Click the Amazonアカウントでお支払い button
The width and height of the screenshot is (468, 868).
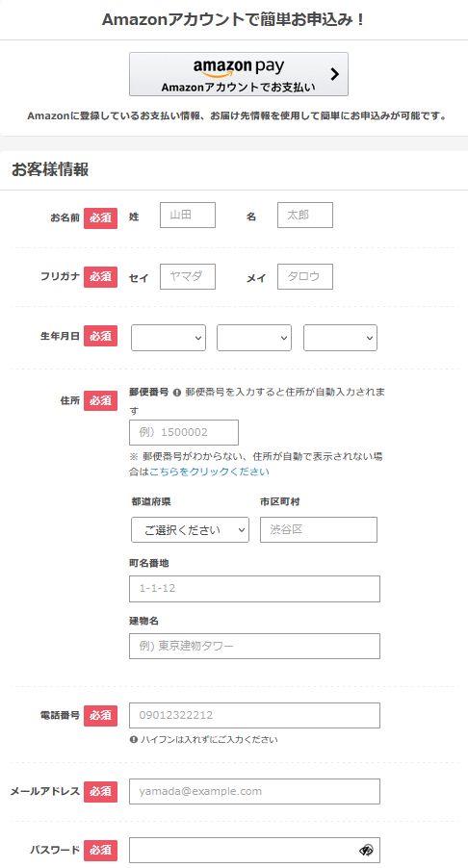[x=239, y=74]
